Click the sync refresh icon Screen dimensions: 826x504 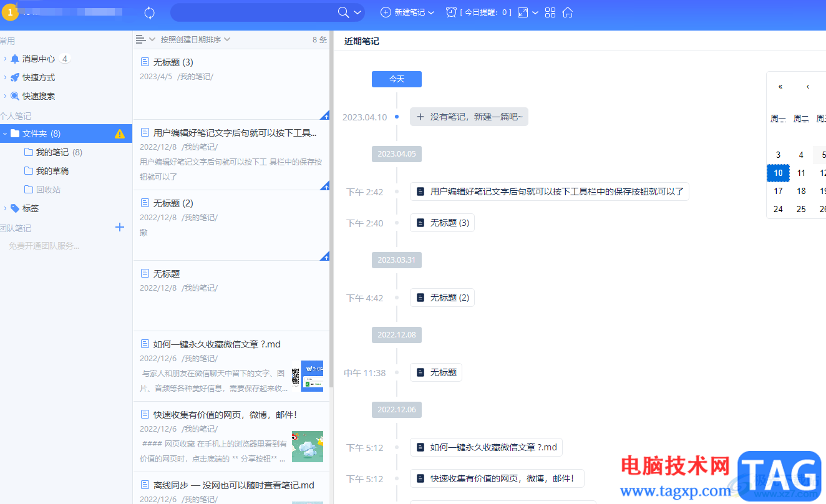pyautogui.click(x=149, y=12)
